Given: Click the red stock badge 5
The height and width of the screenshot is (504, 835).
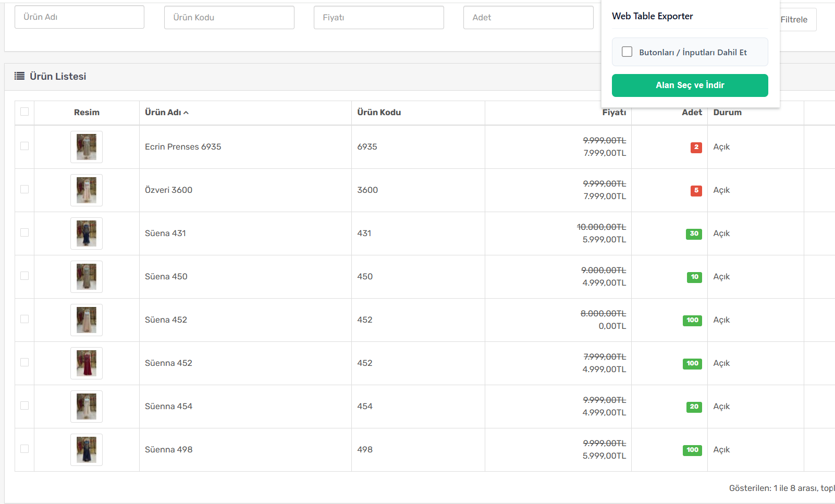Looking at the screenshot, I should click(x=696, y=191).
